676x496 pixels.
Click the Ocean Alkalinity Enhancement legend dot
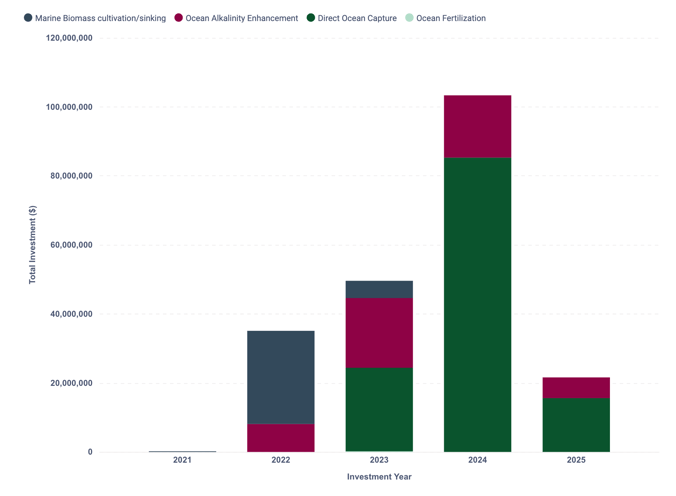coord(179,18)
